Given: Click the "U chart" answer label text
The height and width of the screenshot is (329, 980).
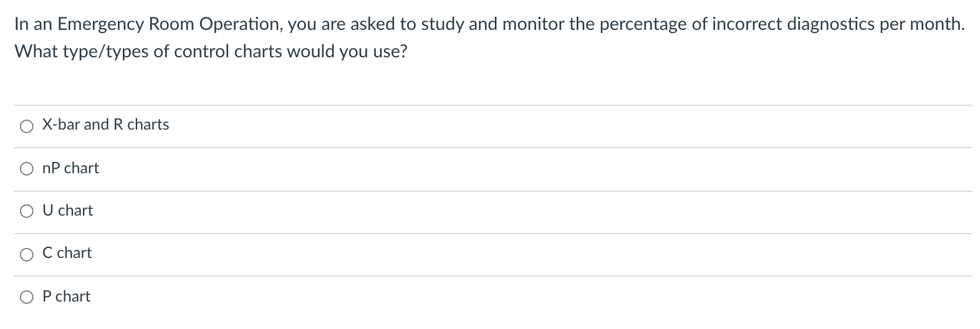Looking at the screenshot, I should point(67,211).
